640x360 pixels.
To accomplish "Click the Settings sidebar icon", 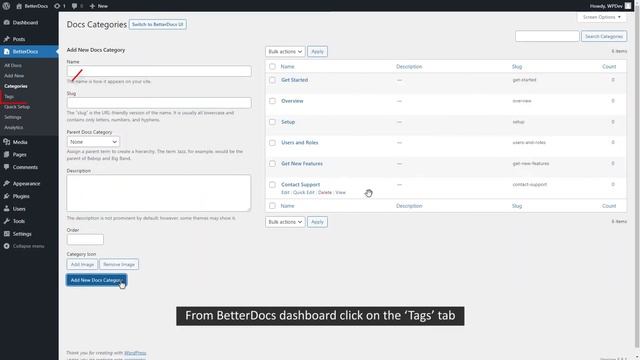I will (x=7, y=234).
